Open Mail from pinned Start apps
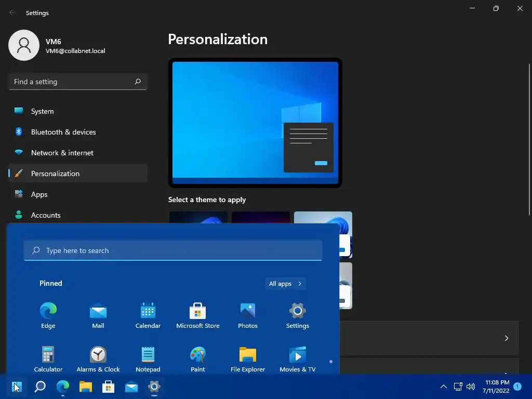The image size is (532, 399). [x=98, y=315]
